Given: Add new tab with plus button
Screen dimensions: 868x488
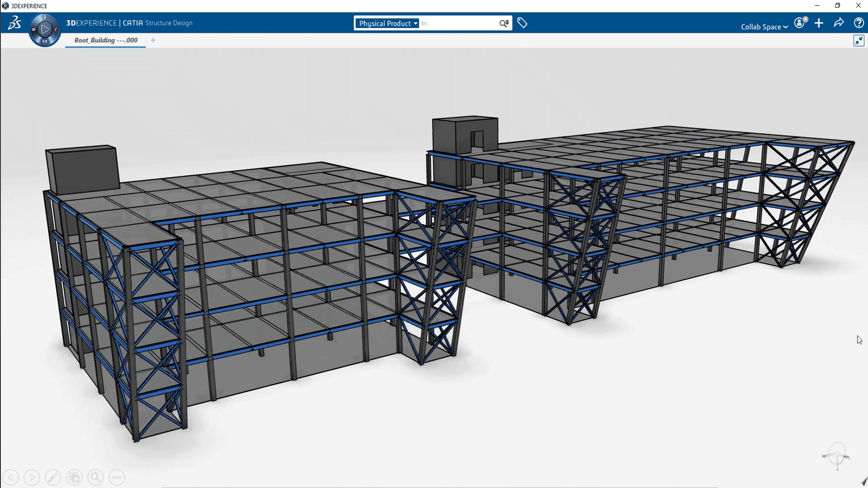Looking at the screenshot, I should tap(153, 40).
